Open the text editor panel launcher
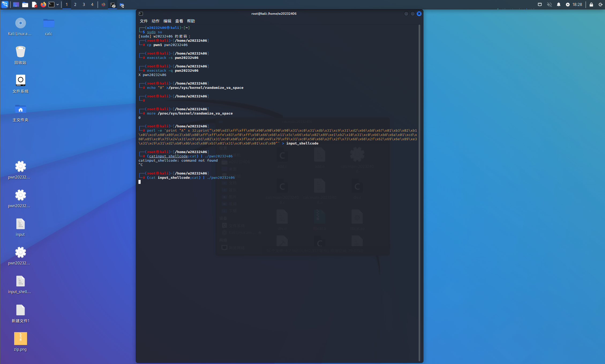The image size is (605, 364). click(34, 5)
